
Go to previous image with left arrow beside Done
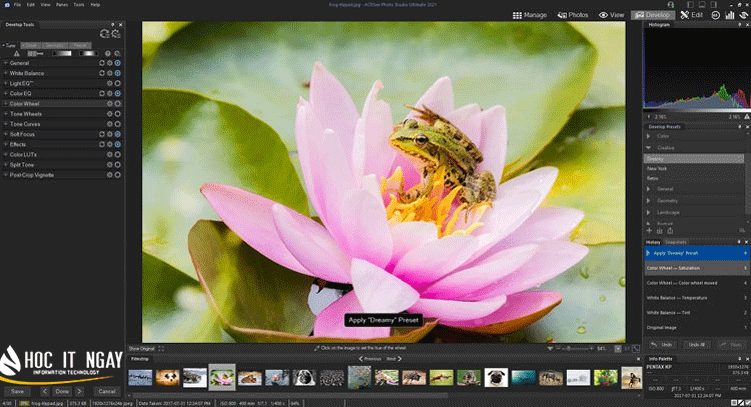[x=45, y=391]
